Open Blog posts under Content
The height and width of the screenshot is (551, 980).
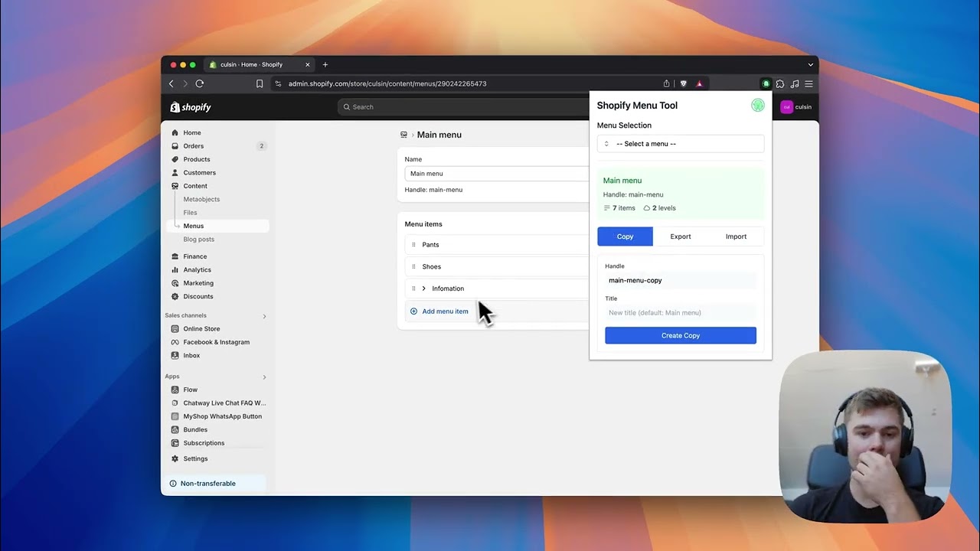(199, 240)
